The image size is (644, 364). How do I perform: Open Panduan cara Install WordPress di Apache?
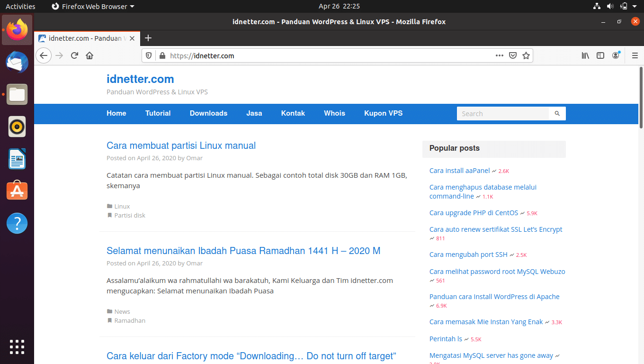494,297
